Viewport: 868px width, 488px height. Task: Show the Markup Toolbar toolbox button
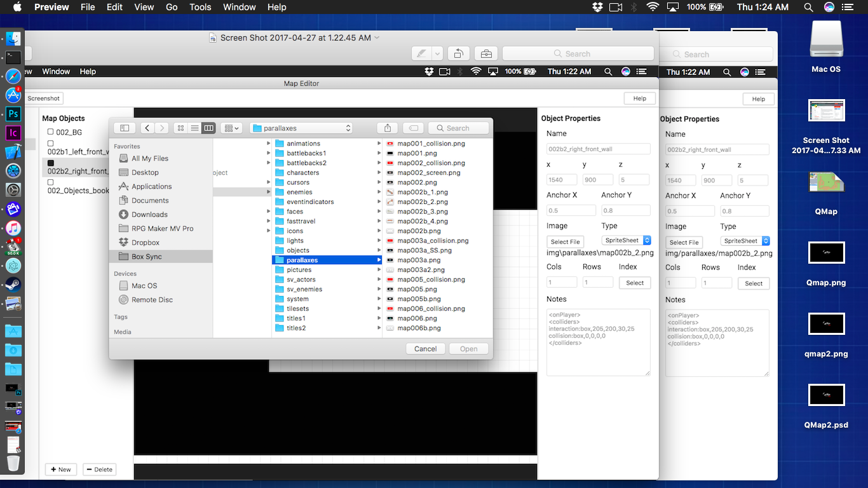pos(486,54)
